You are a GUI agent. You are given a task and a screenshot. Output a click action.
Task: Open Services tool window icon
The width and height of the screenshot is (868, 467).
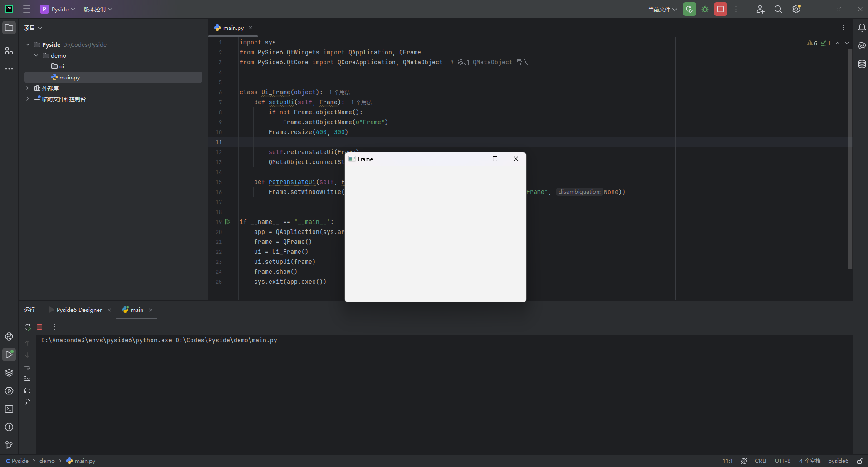9,391
